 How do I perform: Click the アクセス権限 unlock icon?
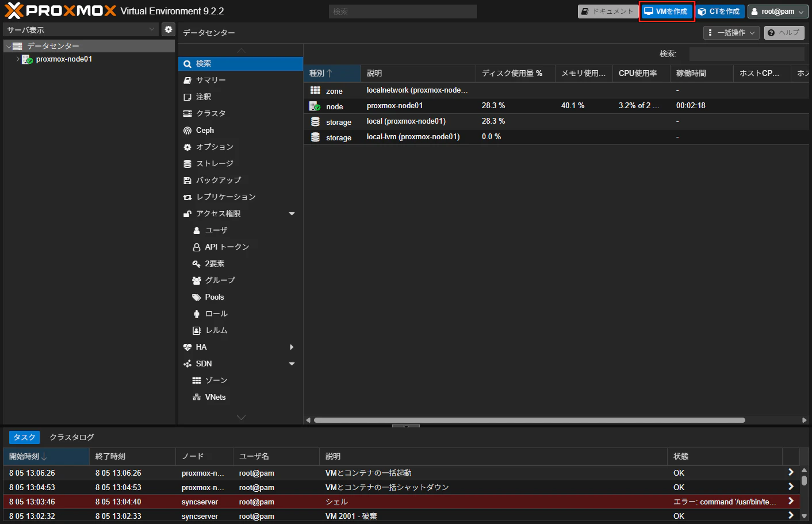187,214
